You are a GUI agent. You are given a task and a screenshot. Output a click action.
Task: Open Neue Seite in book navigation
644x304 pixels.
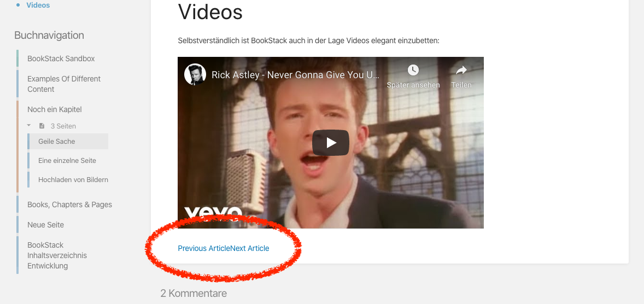45,225
